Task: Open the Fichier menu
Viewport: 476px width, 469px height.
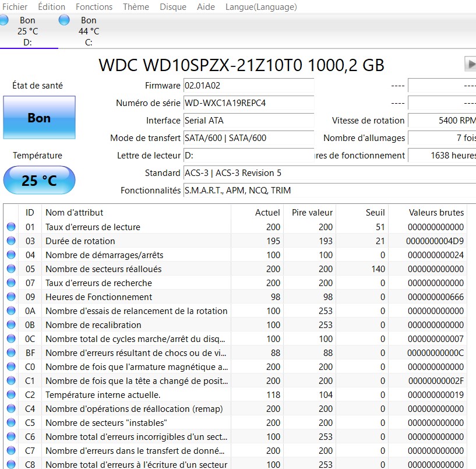Action: click(15, 6)
